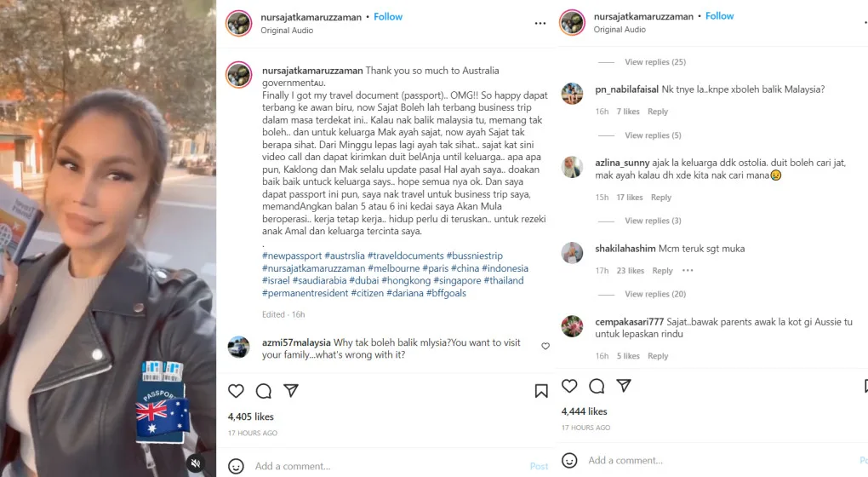The image size is (868, 477).
Task: Click the right panel heart like icon
Action: (x=569, y=386)
